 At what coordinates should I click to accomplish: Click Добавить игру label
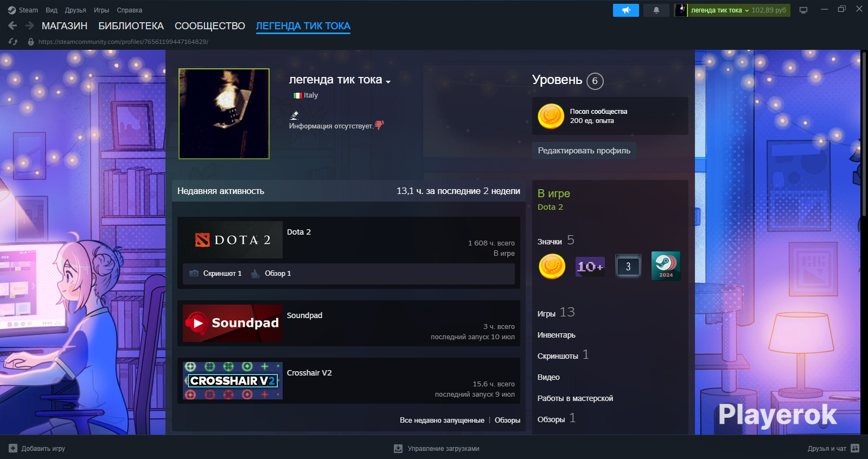pyautogui.click(x=43, y=449)
